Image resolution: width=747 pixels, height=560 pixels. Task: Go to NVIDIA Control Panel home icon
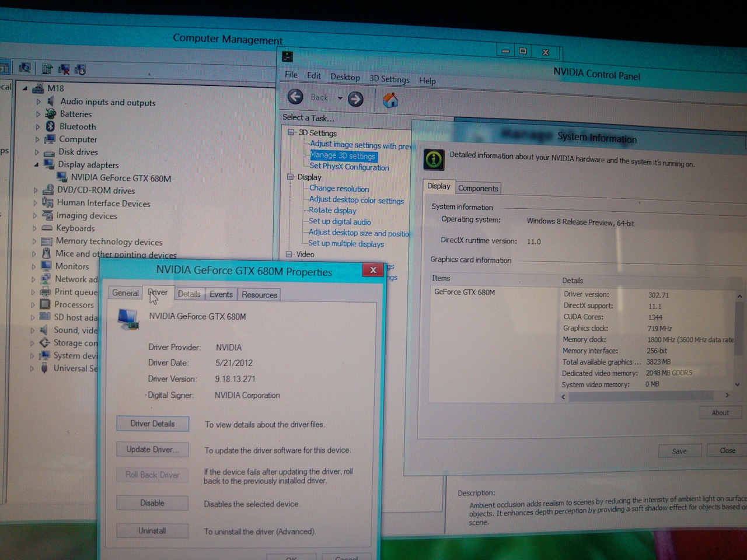(x=390, y=100)
